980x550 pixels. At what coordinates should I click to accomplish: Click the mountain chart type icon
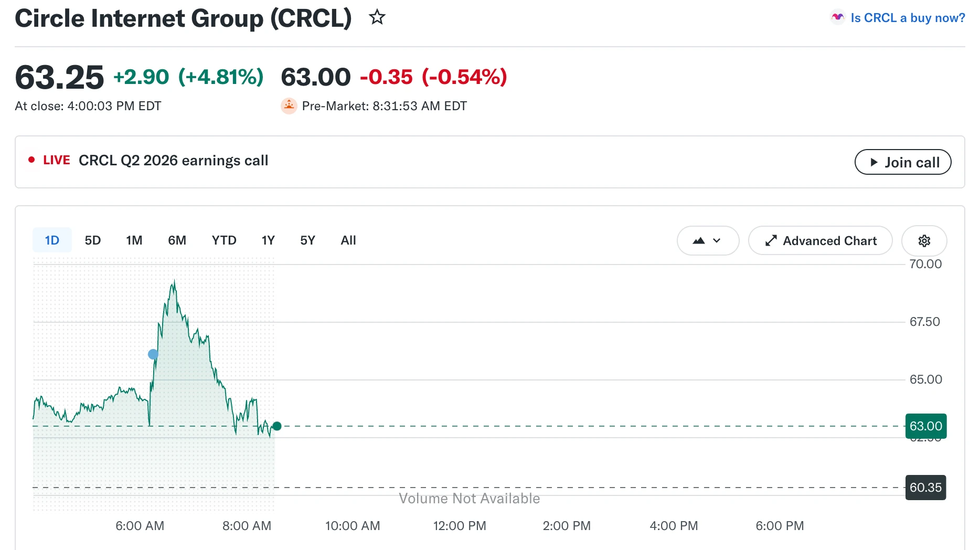click(699, 241)
